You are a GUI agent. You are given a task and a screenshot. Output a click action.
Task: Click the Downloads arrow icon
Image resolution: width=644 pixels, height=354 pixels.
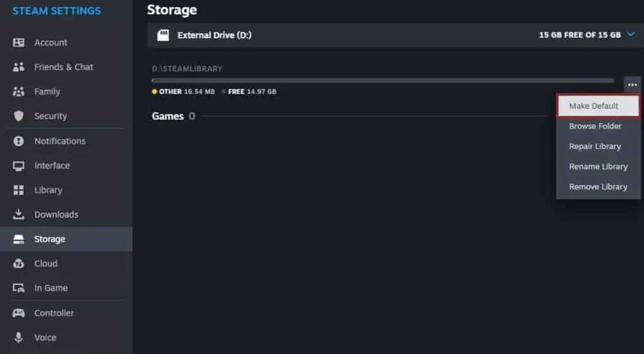19,215
